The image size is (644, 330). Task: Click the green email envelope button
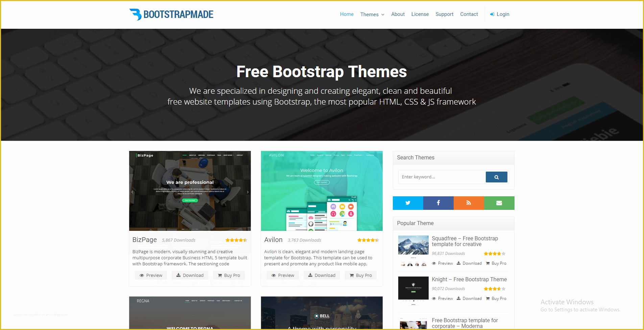click(499, 203)
